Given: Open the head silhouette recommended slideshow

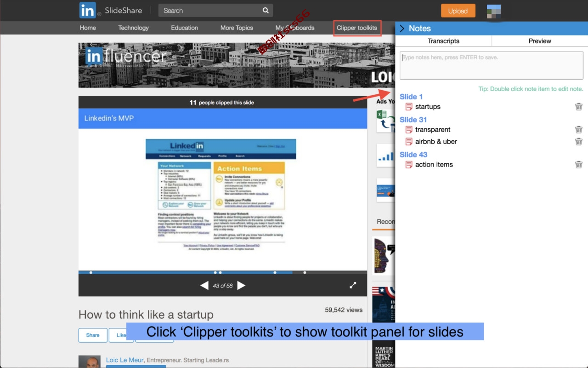Looking at the screenshot, I should tap(384, 256).
